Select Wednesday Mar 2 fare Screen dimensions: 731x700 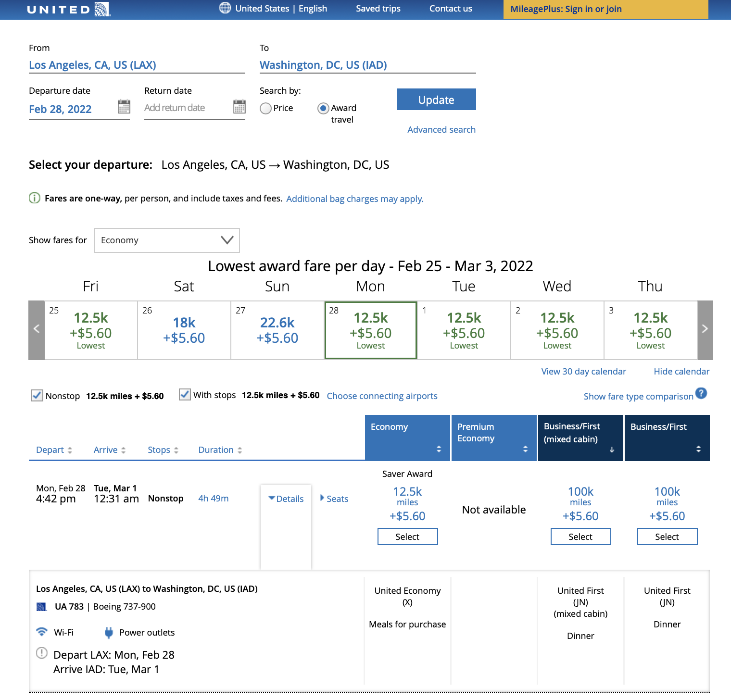557,330
